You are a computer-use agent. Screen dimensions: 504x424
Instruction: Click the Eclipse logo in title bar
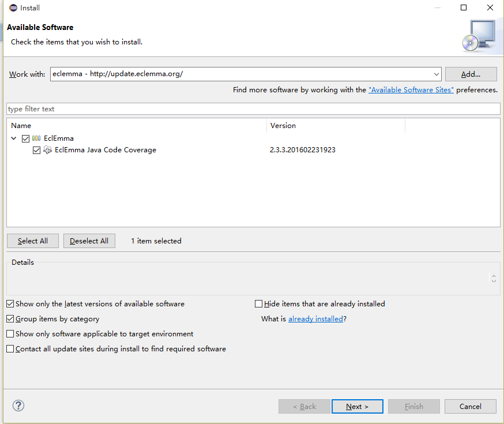(13, 7)
